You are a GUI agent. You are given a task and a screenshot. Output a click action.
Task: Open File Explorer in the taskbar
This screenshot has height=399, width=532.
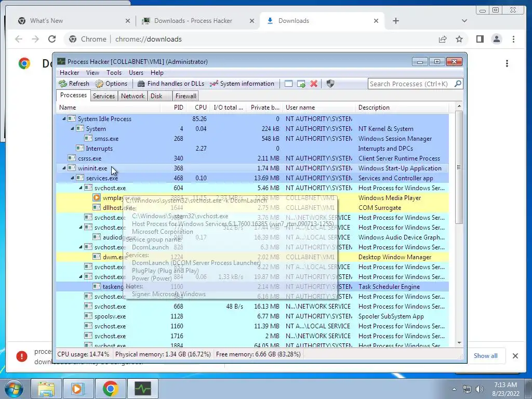(46, 389)
